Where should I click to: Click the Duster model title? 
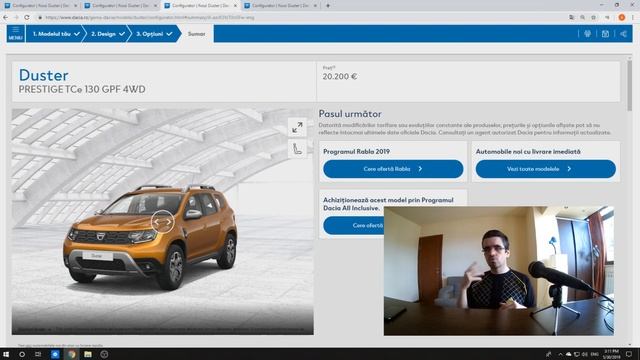[44, 75]
